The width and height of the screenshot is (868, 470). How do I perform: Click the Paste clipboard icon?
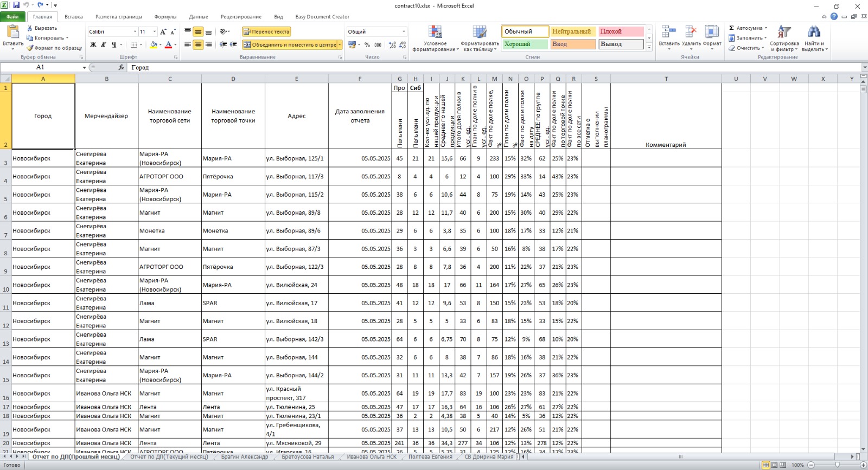[12, 31]
